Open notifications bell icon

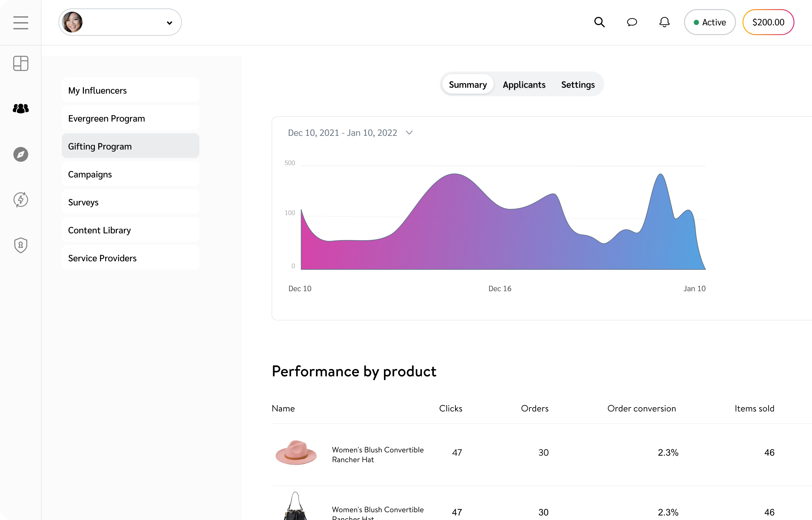[x=664, y=22]
